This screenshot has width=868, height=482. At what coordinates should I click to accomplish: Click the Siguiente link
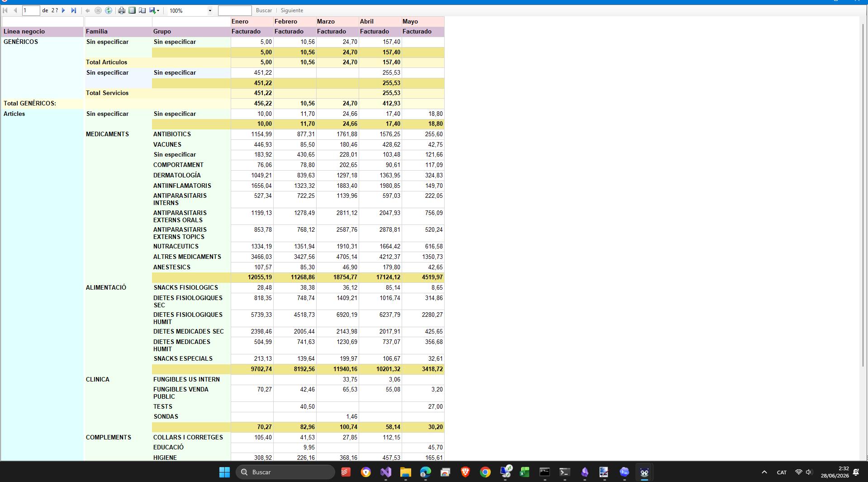pos(292,10)
